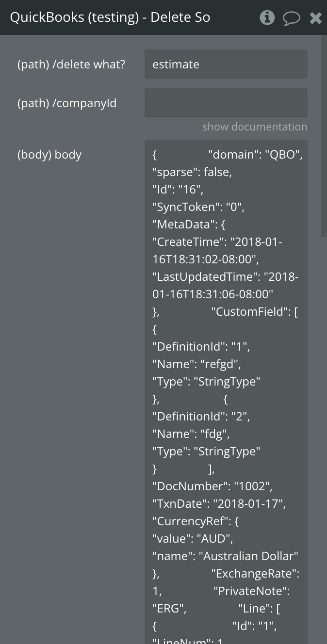Open the show documentation link
The width and height of the screenshot is (327, 644).
click(254, 127)
